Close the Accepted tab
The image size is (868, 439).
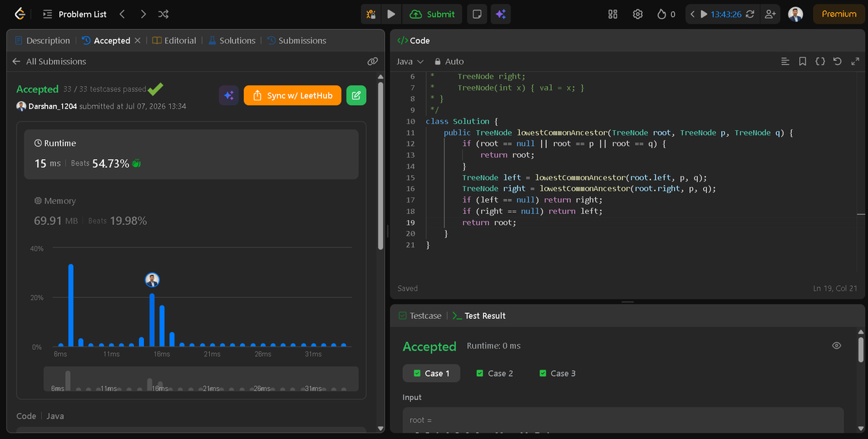[x=137, y=41]
